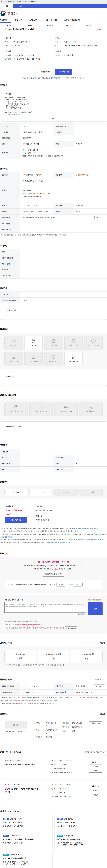Click the 직원대출제도 welfare icon

pyautogui.click(x=33, y=359)
